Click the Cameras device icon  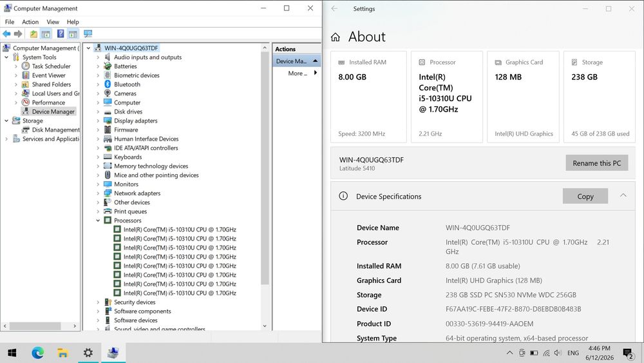(108, 93)
